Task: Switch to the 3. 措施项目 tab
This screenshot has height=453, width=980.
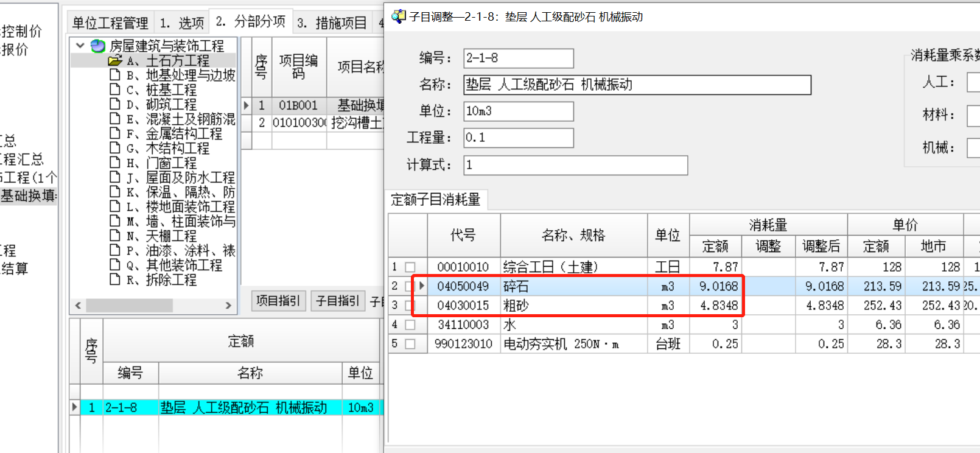Action: (332, 23)
